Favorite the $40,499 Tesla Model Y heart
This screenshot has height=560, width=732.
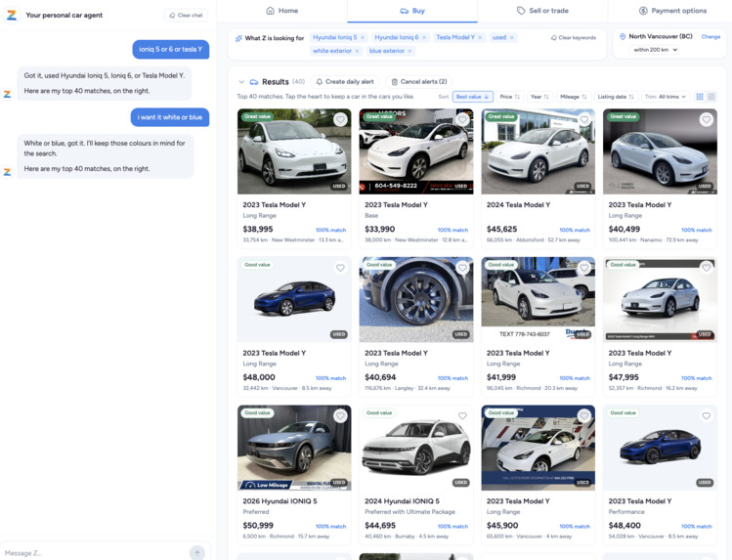click(707, 120)
